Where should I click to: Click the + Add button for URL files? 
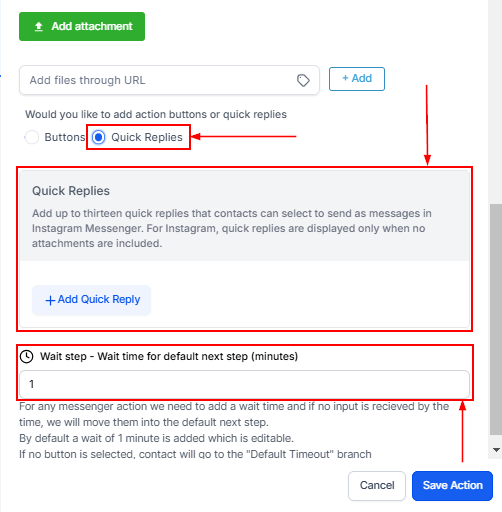(x=357, y=79)
